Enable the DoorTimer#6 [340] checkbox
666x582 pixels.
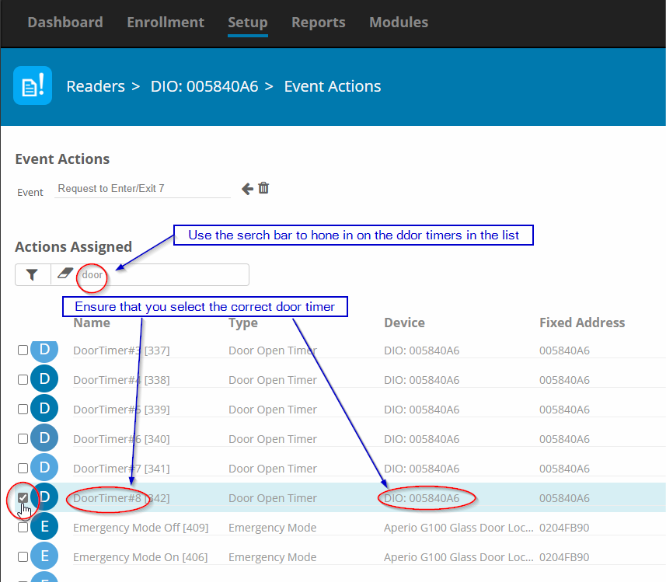pyautogui.click(x=23, y=439)
